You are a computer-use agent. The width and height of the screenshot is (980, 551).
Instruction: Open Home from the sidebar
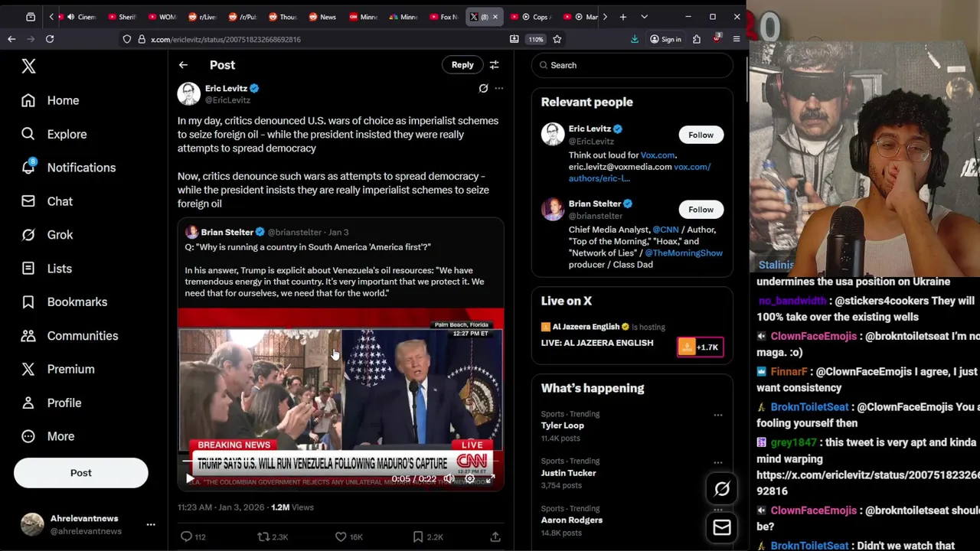pos(51,100)
